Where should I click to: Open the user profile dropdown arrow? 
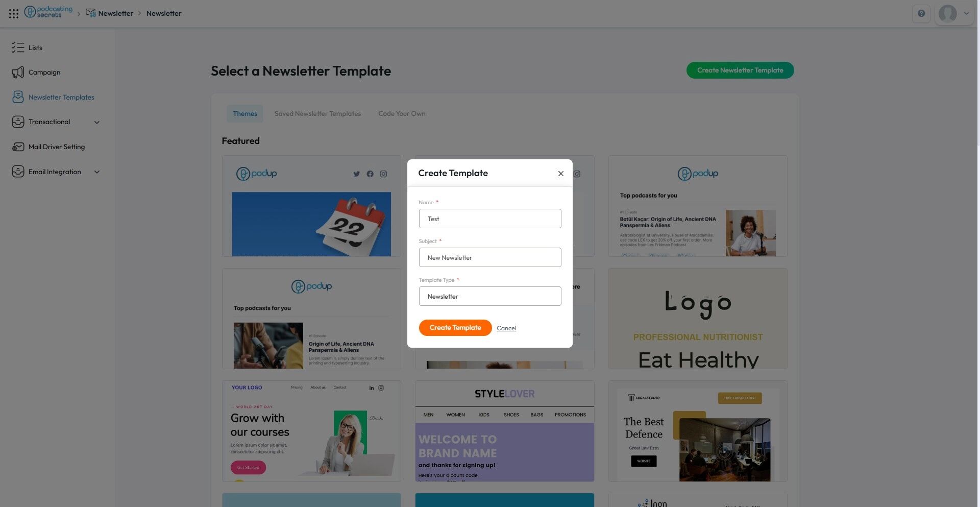pyautogui.click(x=966, y=13)
